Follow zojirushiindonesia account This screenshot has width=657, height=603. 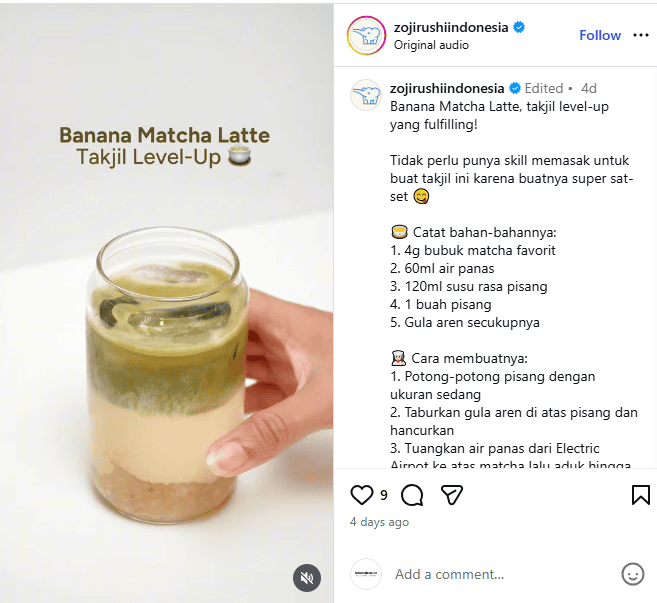tap(600, 35)
